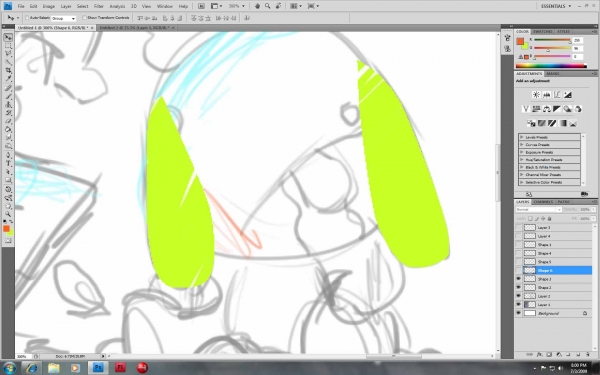Show the Shape 6 layer
The width and height of the screenshot is (600, 375).
518,271
